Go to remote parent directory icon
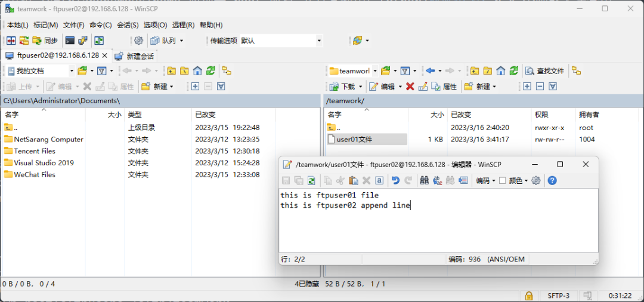 (x=475, y=70)
